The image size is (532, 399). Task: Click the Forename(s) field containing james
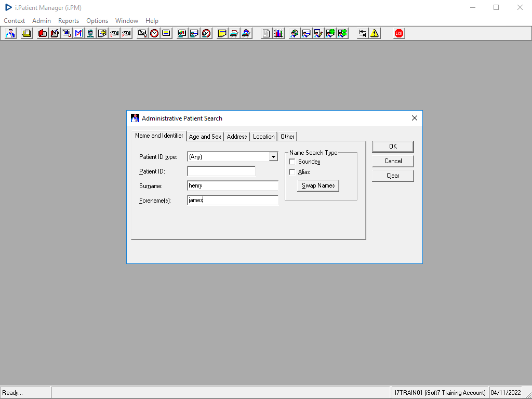click(x=233, y=200)
